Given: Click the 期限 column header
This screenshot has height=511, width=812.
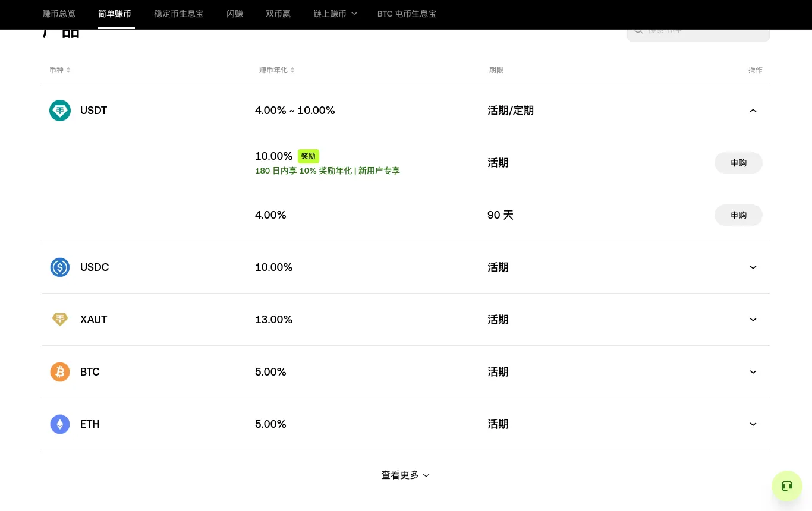Looking at the screenshot, I should click(496, 70).
